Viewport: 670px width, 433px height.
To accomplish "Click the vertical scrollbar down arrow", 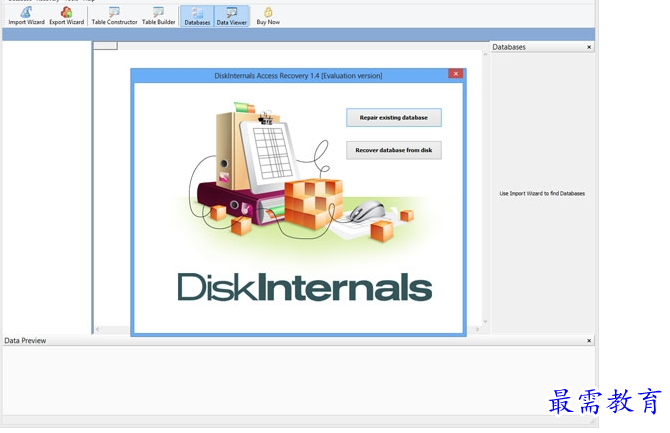I will point(485,321).
